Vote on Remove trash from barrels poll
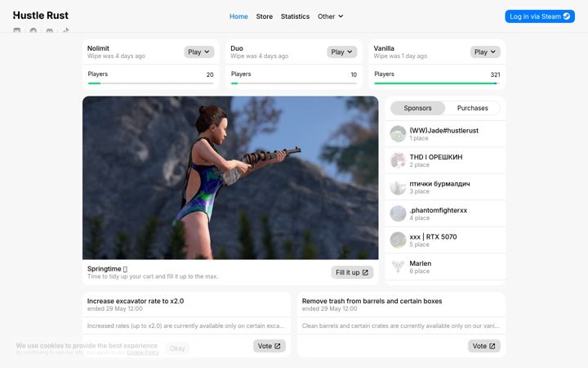Screen dimensions: 588x368 tap(483, 346)
